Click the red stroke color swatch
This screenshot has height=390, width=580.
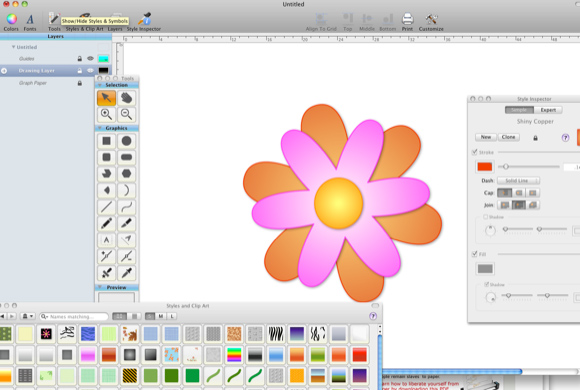[485, 167]
